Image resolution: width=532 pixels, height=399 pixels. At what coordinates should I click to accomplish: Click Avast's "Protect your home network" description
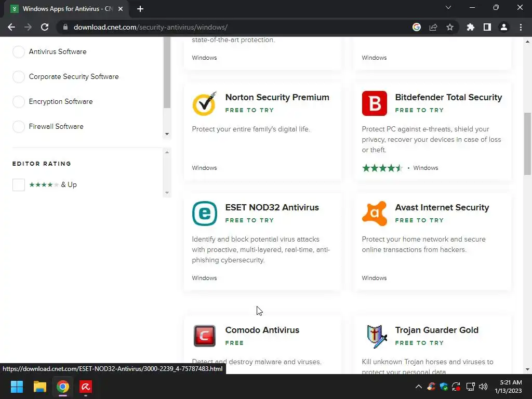tap(424, 244)
